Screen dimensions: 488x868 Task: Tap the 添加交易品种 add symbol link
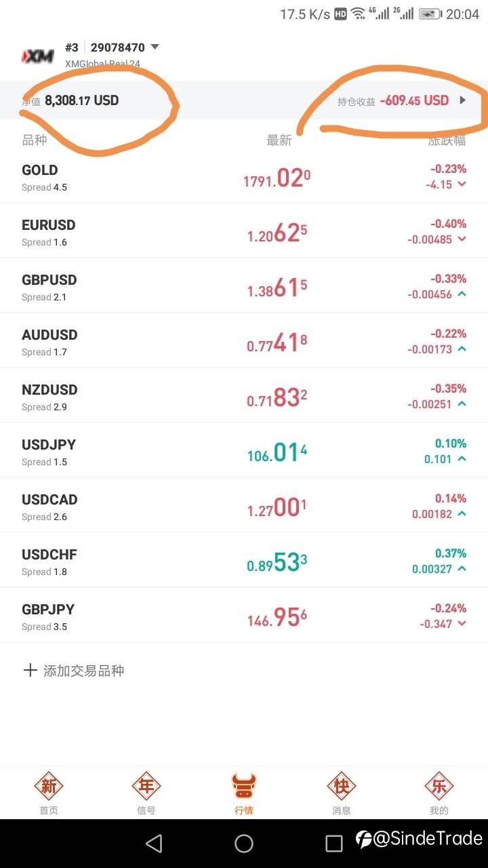[83, 671]
